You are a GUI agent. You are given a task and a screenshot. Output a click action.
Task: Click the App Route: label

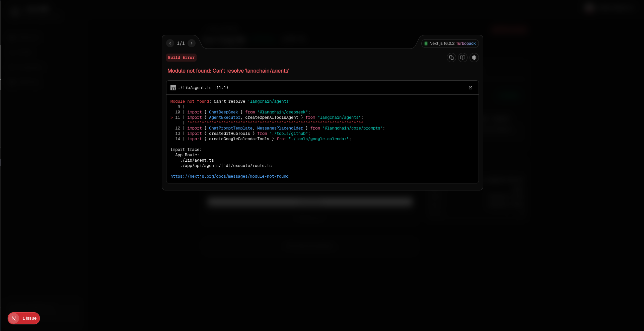(x=187, y=155)
